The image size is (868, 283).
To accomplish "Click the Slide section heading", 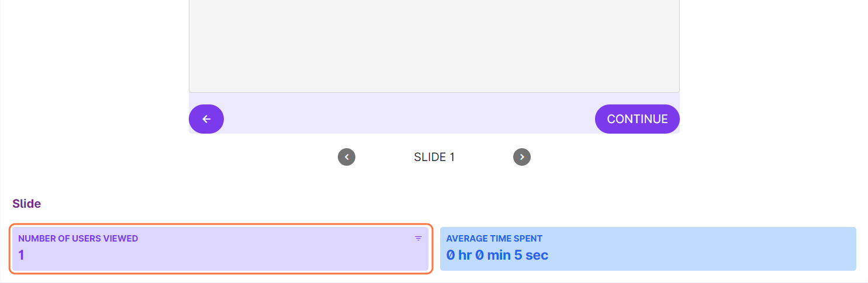I will pos(27,204).
